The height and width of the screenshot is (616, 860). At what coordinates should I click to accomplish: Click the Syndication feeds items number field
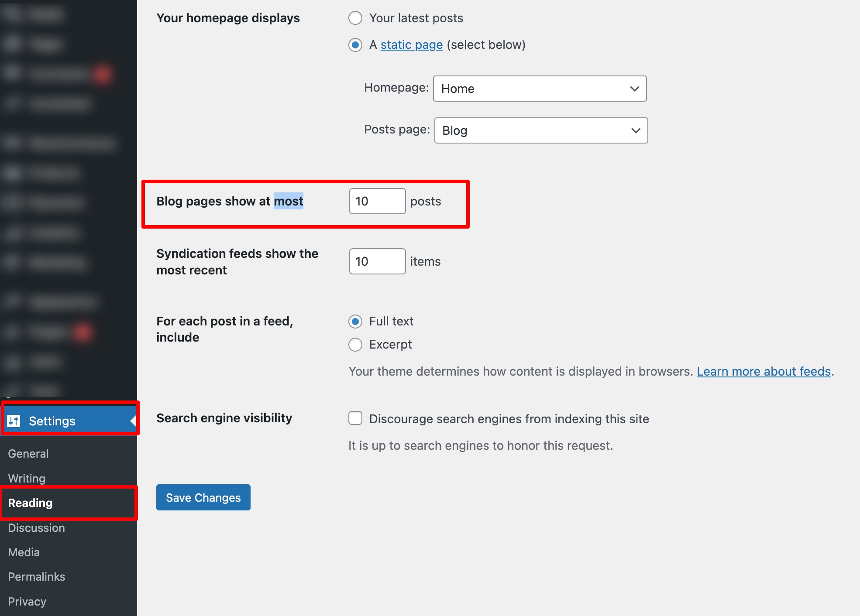tap(377, 261)
